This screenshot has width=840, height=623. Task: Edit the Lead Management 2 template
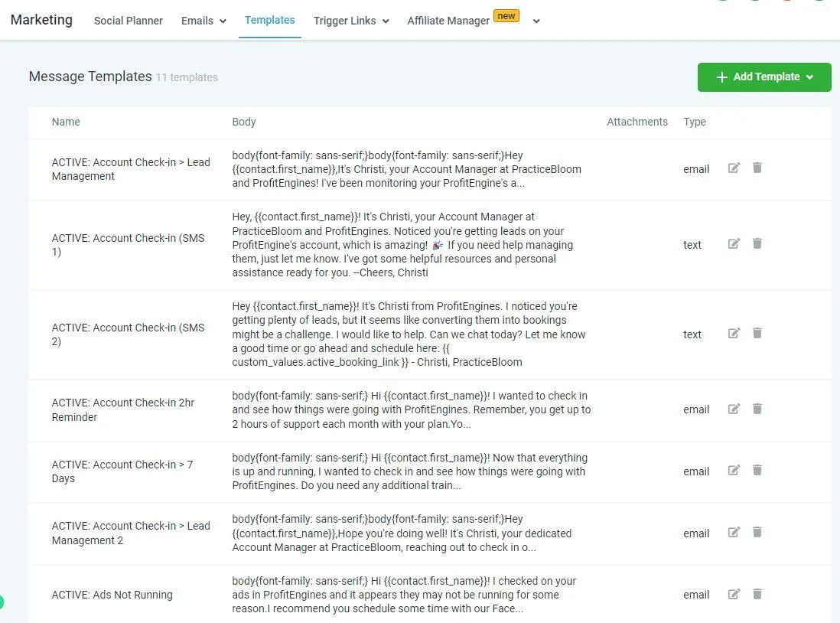pyautogui.click(x=734, y=532)
